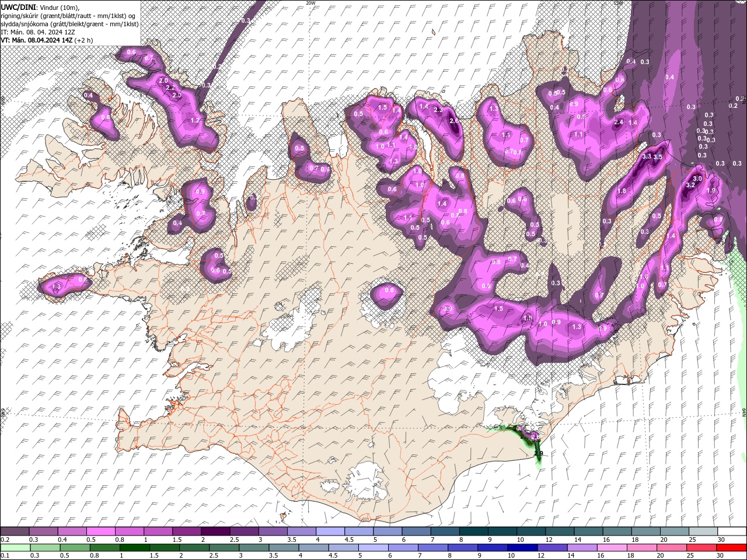This screenshot has width=747, height=560.
Task: Pick upper scale periwinkle swatch starting at 4
Action: (330, 531)
